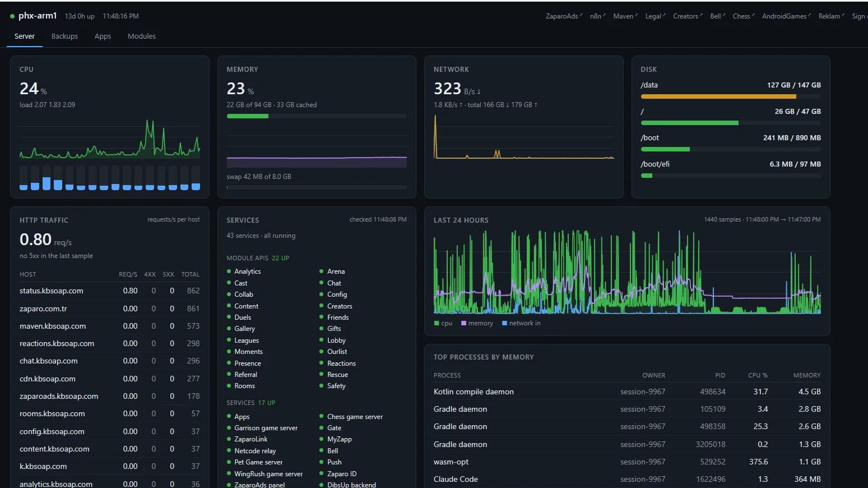Image resolution: width=868 pixels, height=488 pixels.
Task: Follow the Maven link in the header
Action: click(x=625, y=16)
